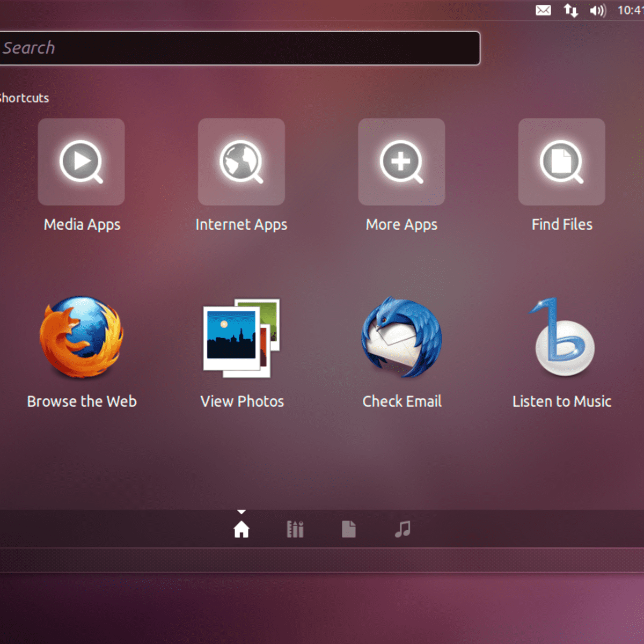
Task: Click the "Internet Apps" label
Action: tap(241, 224)
